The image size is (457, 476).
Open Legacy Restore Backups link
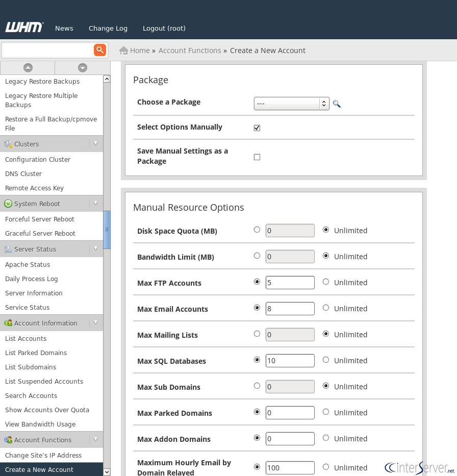click(42, 81)
